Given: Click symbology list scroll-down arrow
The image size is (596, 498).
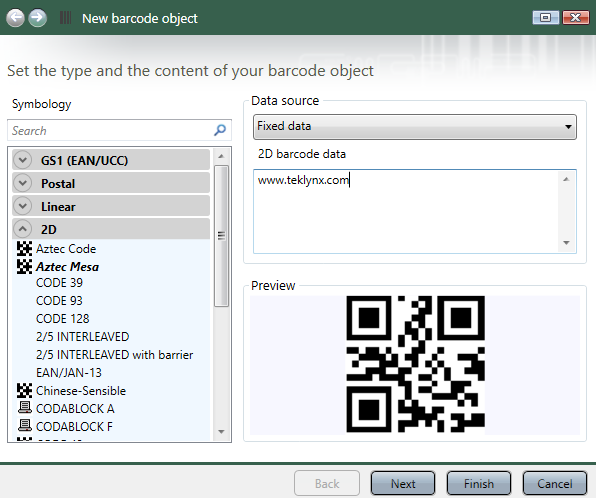Looking at the screenshot, I should [221, 432].
